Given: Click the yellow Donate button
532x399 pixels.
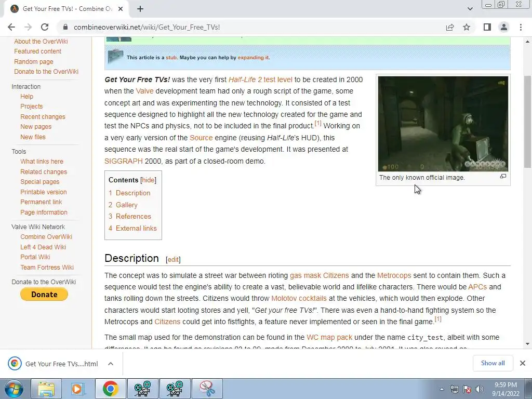Looking at the screenshot, I should (44, 294).
